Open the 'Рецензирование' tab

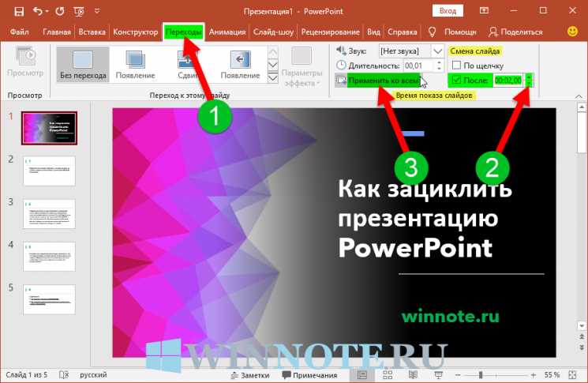coord(331,32)
